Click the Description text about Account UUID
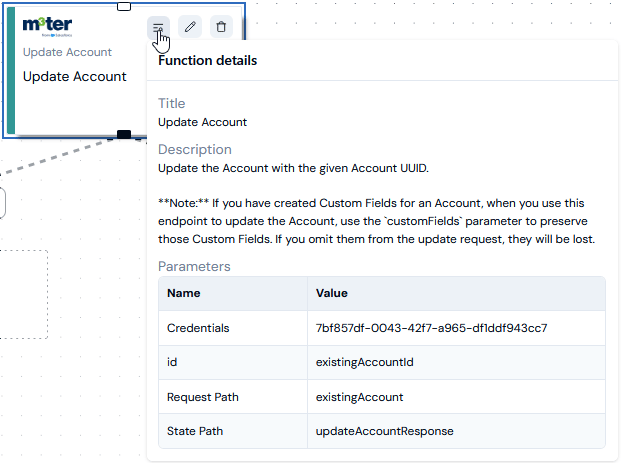The width and height of the screenshot is (621, 463). pyautogui.click(x=293, y=168)
